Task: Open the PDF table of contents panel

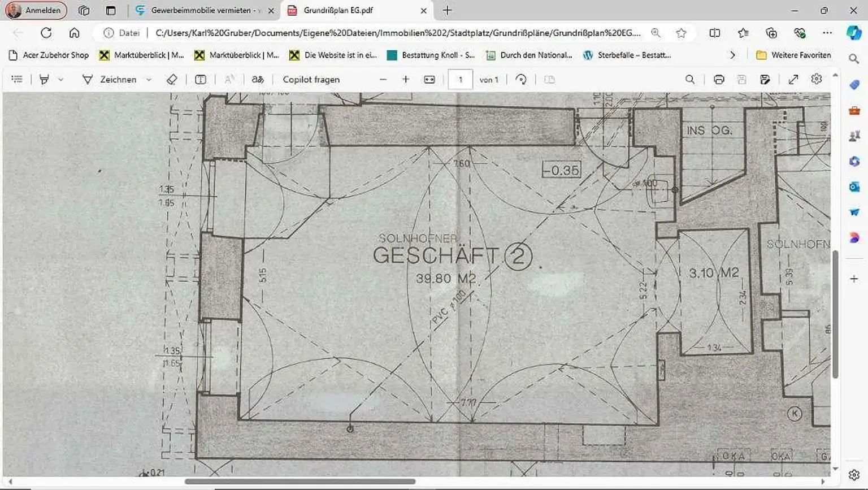Action: (17, 80)
